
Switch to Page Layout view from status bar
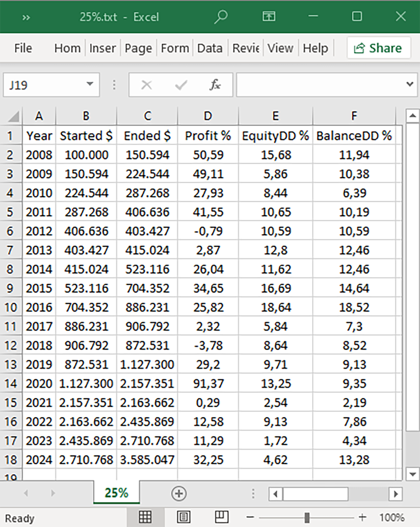point(184,518)
